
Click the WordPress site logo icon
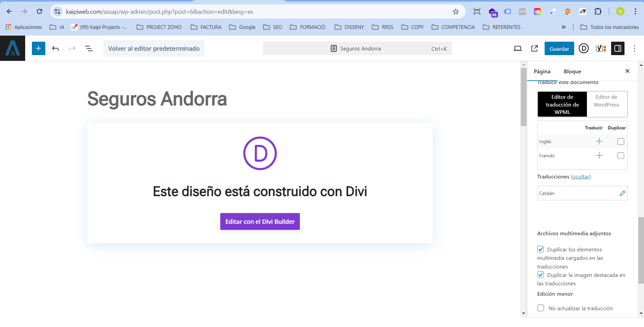[12, 48]
